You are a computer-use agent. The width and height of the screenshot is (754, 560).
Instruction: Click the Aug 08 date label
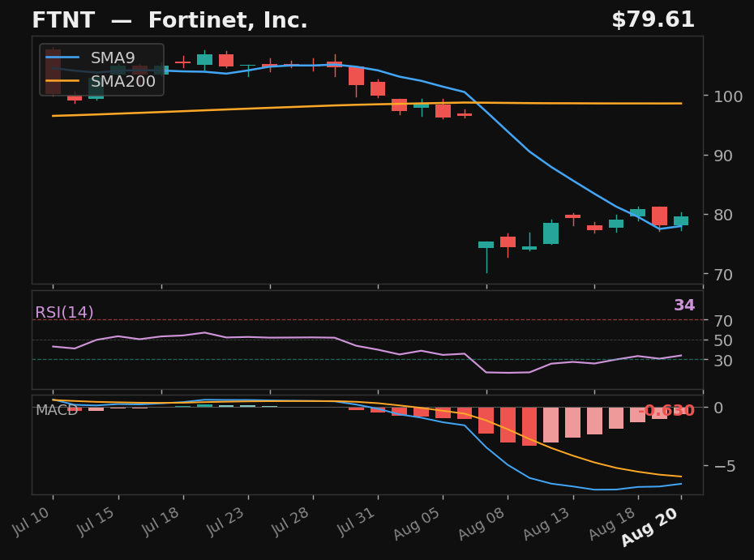click(x=482, y=523)
